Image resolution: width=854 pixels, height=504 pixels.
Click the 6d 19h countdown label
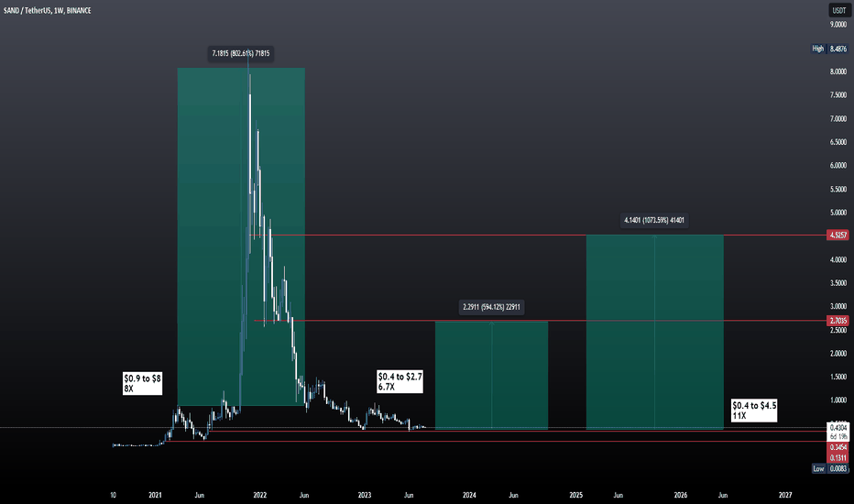(x=838, y=437)
